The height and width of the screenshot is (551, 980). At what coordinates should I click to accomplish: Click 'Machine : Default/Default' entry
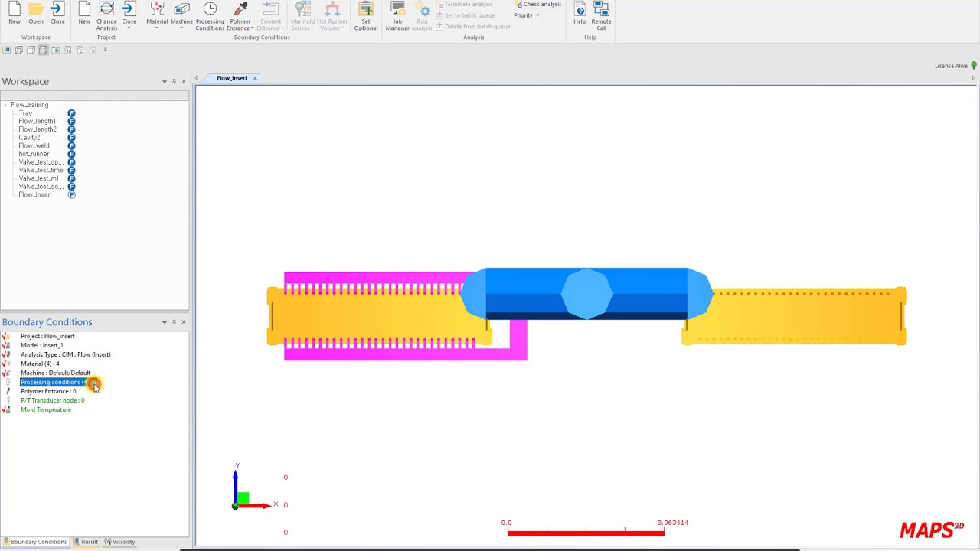pyautogui.click(x=55, y=373)
